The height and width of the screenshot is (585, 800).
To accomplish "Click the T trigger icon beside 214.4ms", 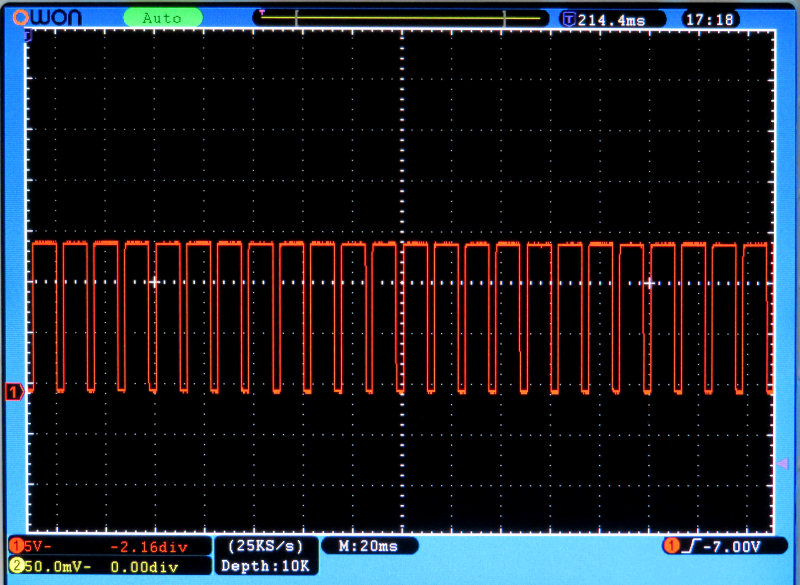I will 568,20.
